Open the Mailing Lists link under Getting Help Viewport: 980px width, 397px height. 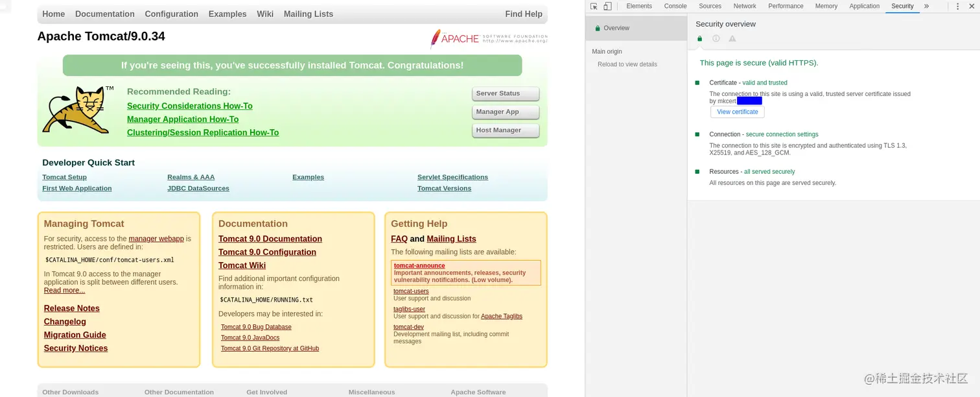point(451,239)
